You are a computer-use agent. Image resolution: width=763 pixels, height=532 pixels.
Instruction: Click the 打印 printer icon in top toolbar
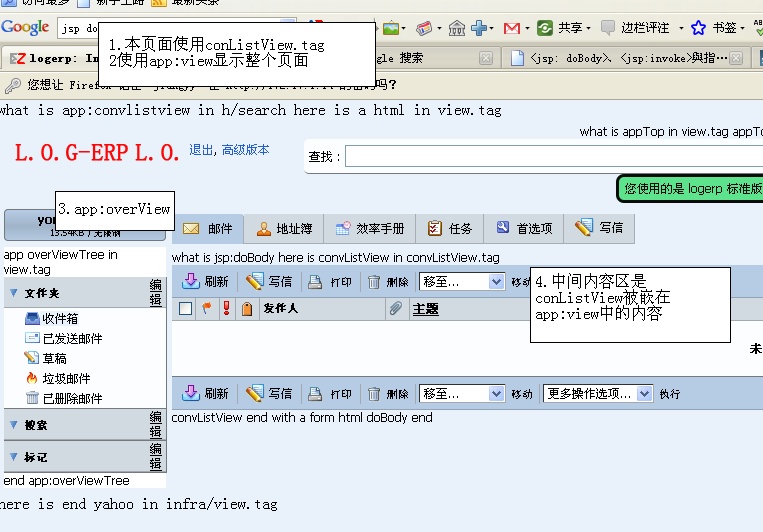tap(315, 282)
